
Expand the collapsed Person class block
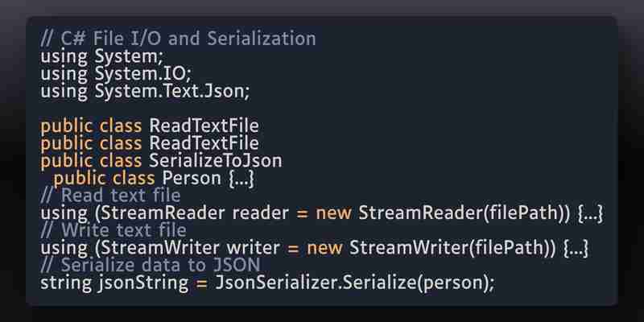(x=241, y=179)
